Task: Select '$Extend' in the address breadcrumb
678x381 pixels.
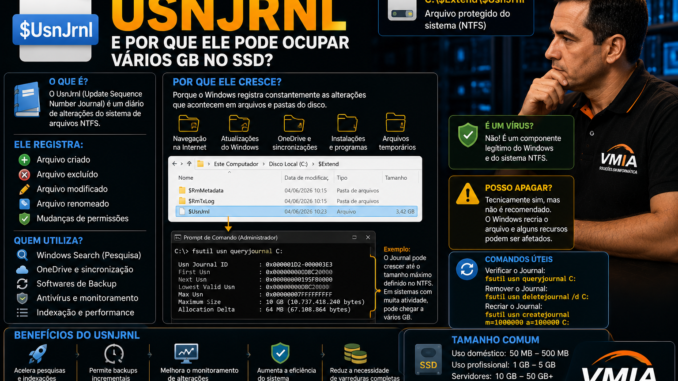Action: pyautogui.click(x=329, y=164)
